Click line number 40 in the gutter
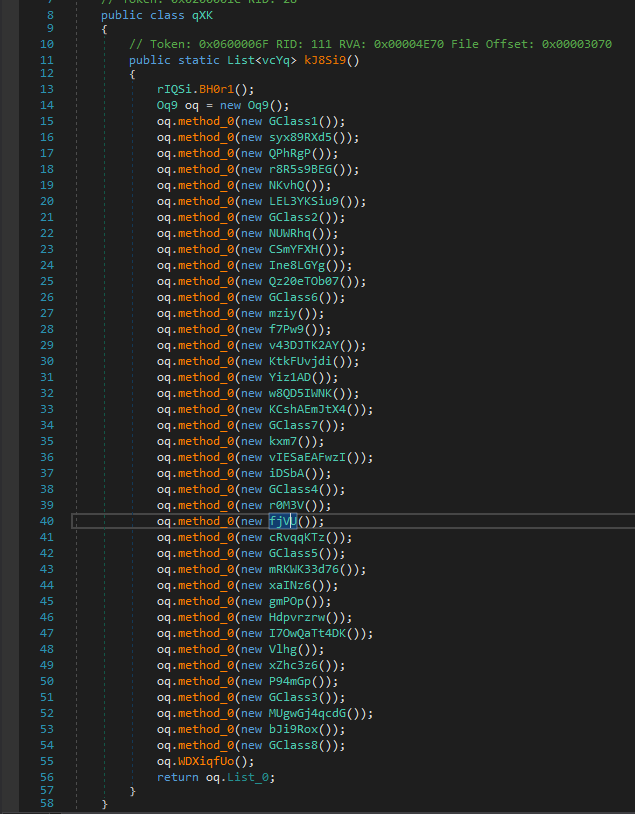Viewport: 635px width, 814px height. (48, 521)
